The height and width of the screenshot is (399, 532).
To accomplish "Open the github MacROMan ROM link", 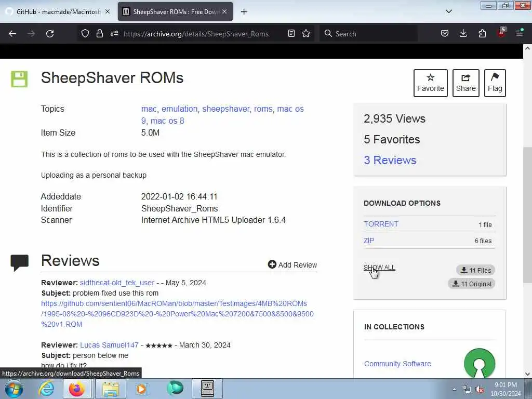I will pos(177,314).
